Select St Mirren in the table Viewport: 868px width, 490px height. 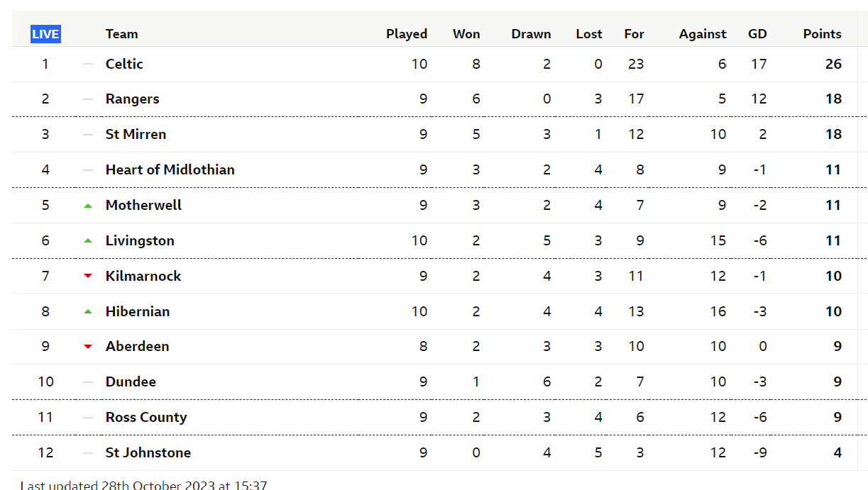pyautogui.click(x=136, y=134)
